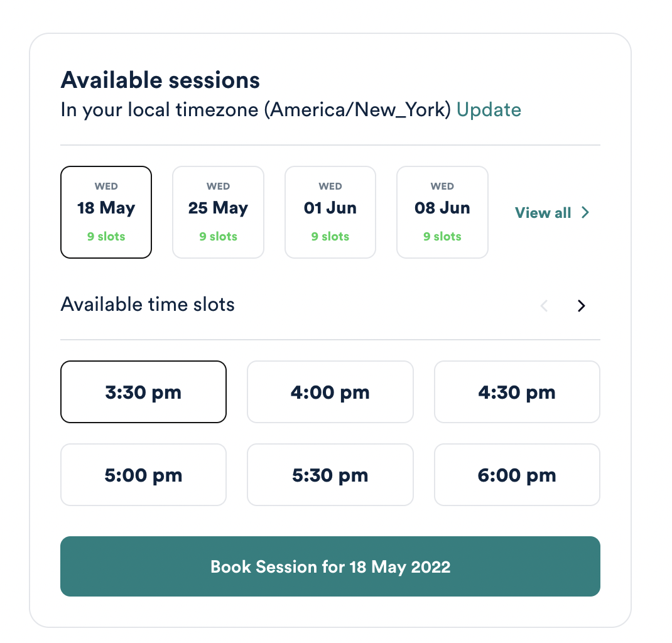Click the previous time slots arrow
Viewport: 672px width, 643px height.
pos(545,306)
